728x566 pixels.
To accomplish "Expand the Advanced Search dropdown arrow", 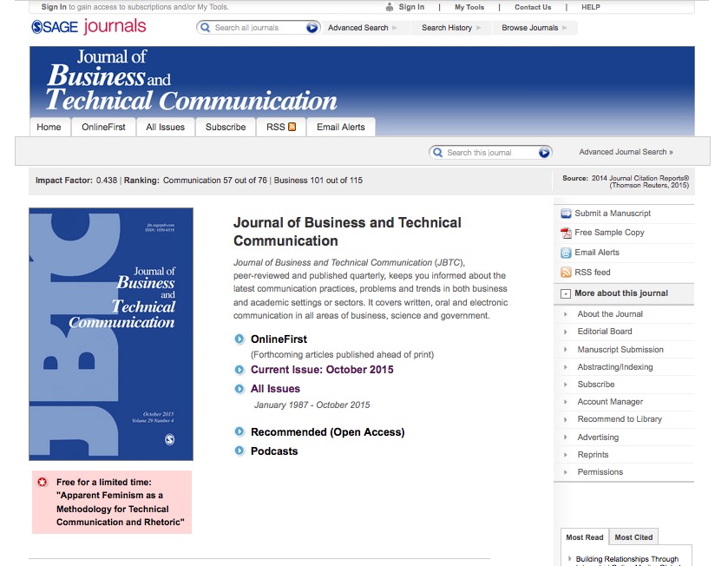I will coord(395,28).
